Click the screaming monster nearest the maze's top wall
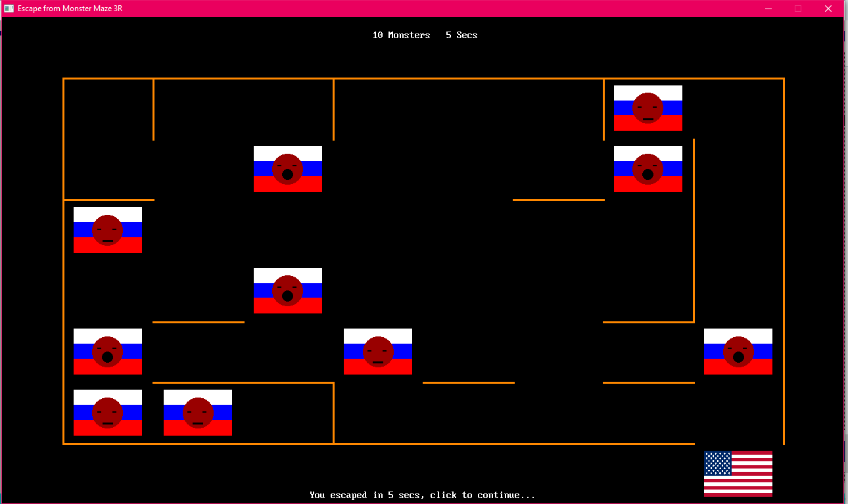The height and width of the screenshot is (504, 848). tap(287, 169)
